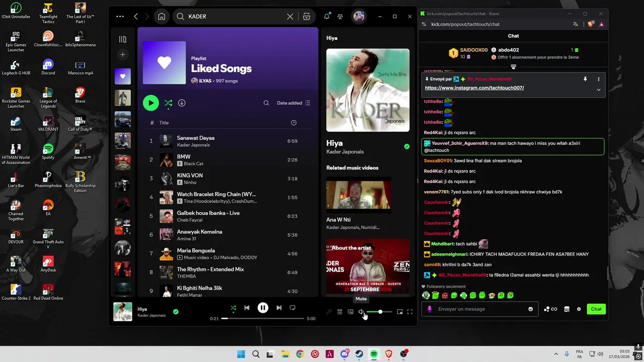Open the Date added sort dropdown
644x362 pixels.
pos(294,103)
